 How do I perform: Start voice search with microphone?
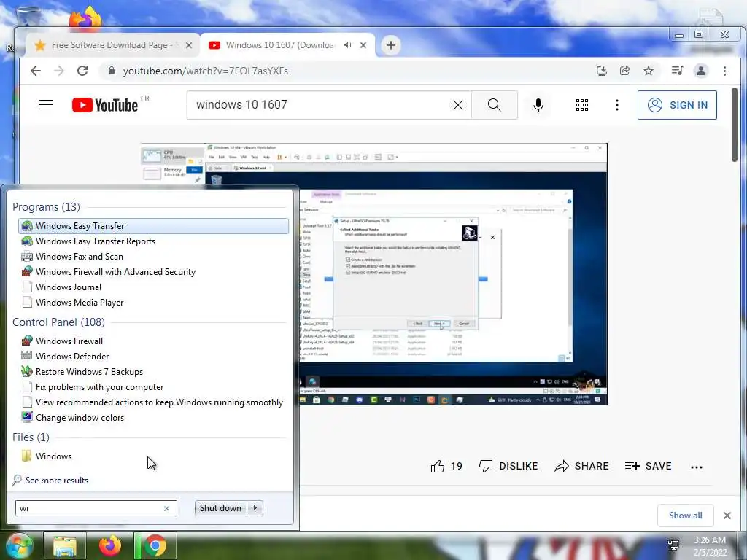click(x=538, y=105)
